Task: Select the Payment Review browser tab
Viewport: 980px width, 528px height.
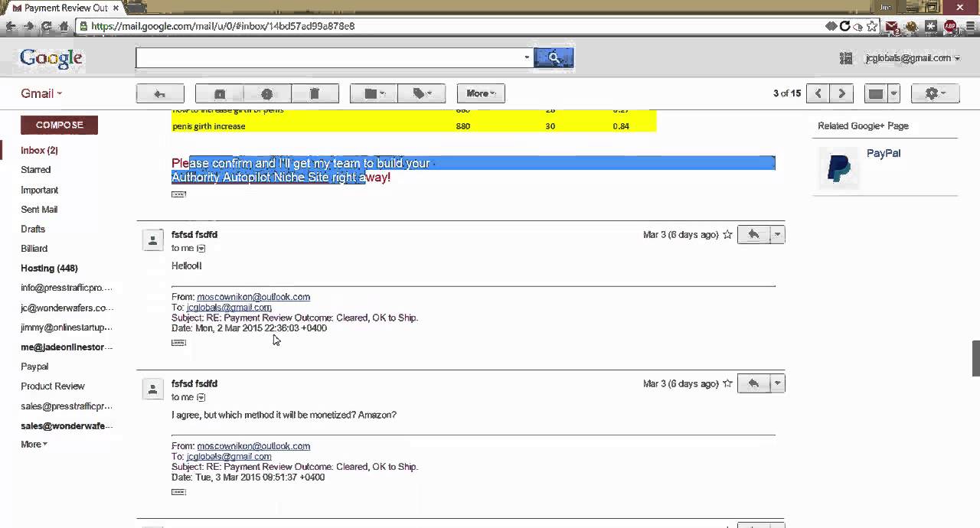Action: [65, 8]
